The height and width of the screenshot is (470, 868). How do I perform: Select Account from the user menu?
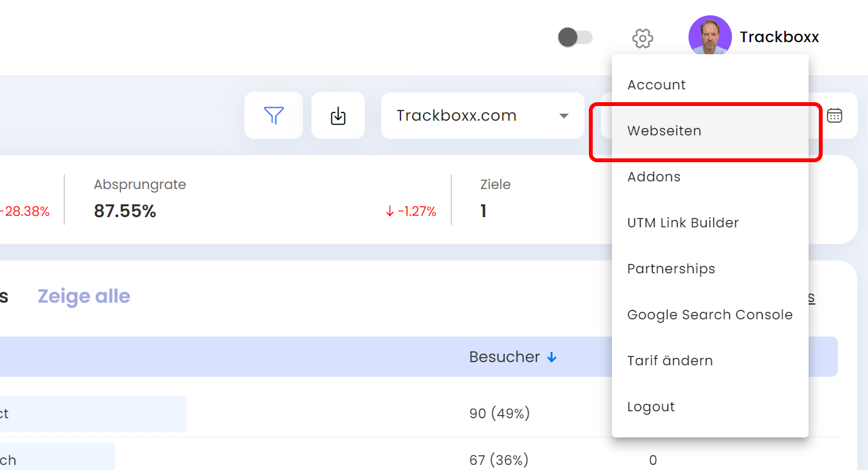tap(657, 85)
